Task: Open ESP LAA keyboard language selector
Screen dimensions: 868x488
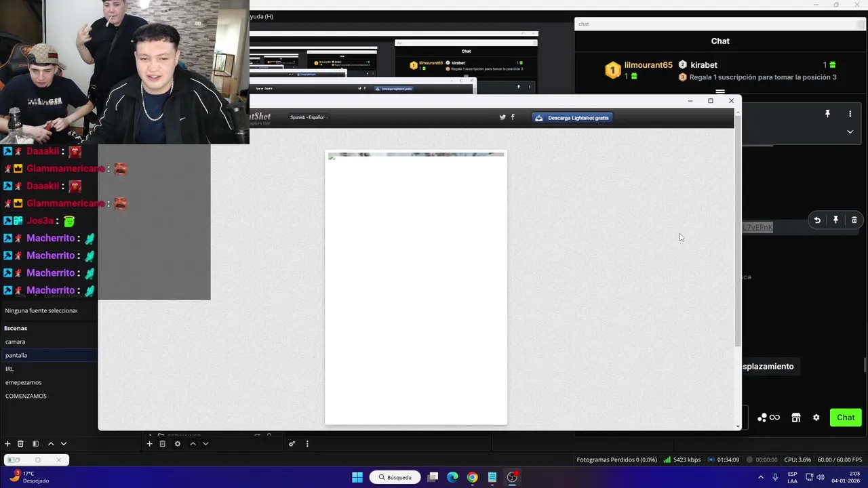Action: coord(793,477)
